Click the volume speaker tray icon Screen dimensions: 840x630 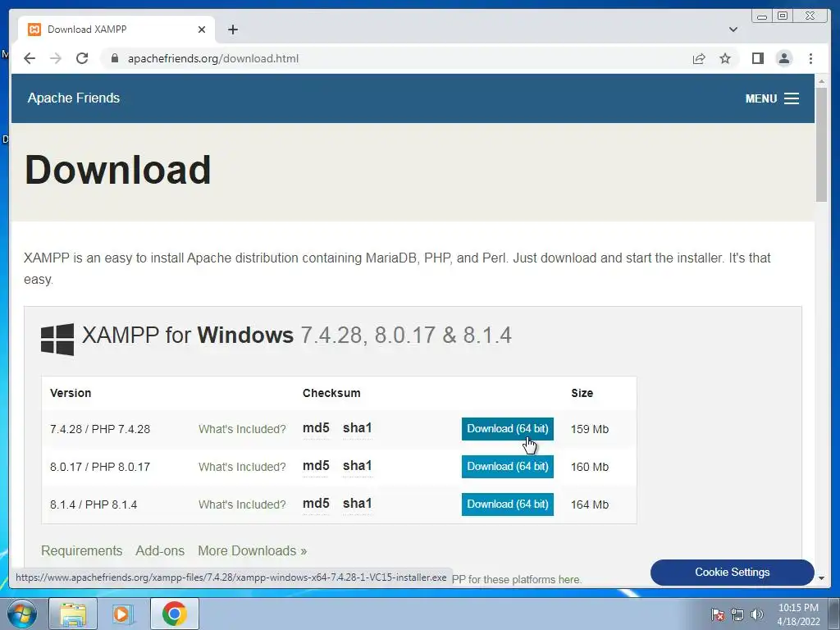(757, 614)
